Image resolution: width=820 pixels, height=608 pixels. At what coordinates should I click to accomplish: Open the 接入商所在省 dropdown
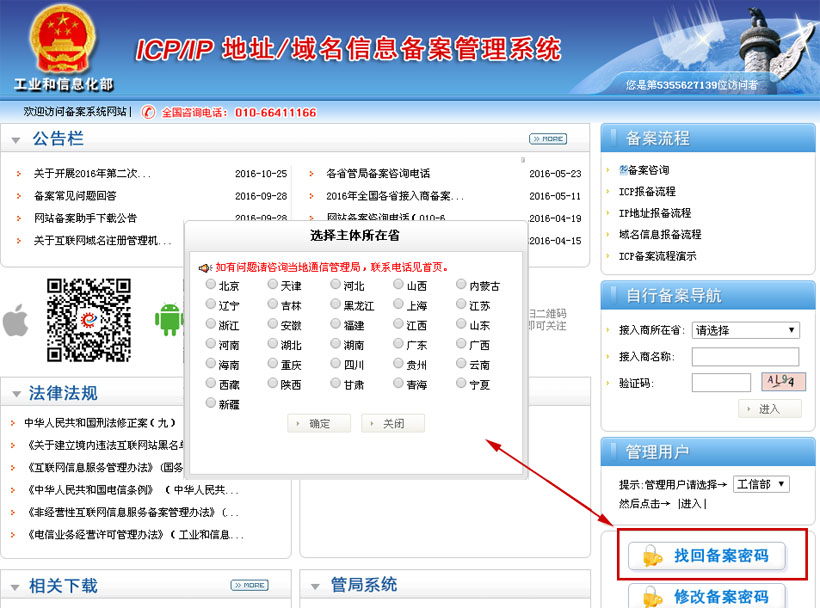(x=745, y=330)
